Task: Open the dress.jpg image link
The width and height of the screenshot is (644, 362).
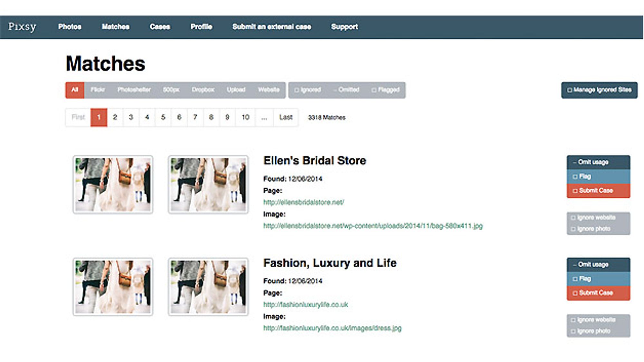Action: point(332,328)
